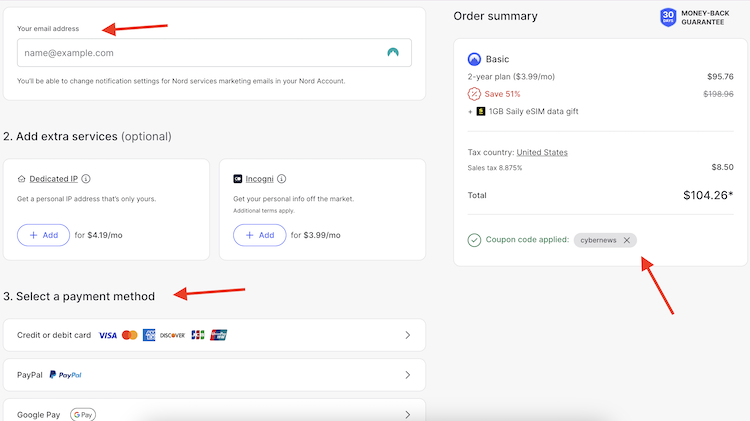The width and height of the screenshot is (750, 421).
Task: Expand Credit or debit card payment option
Action: click(x=214, y=335)
